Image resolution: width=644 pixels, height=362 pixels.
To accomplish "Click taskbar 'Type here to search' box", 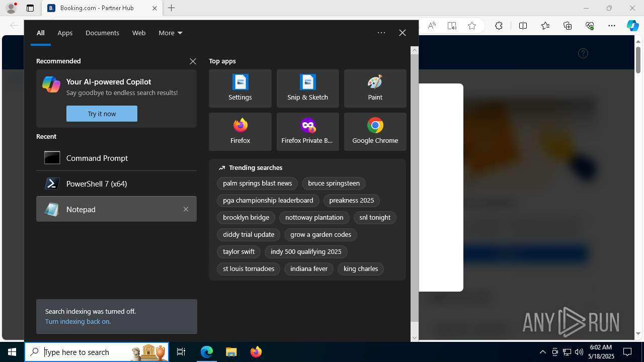I will (97, 352).
